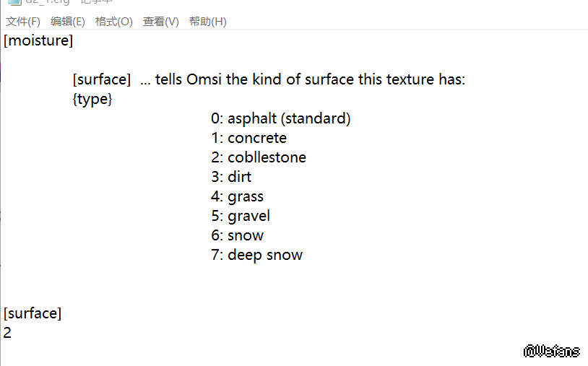Open the 帮助(H) Help menu
Image resolution: width=588 pixels, height=366 pixels.
207,22
